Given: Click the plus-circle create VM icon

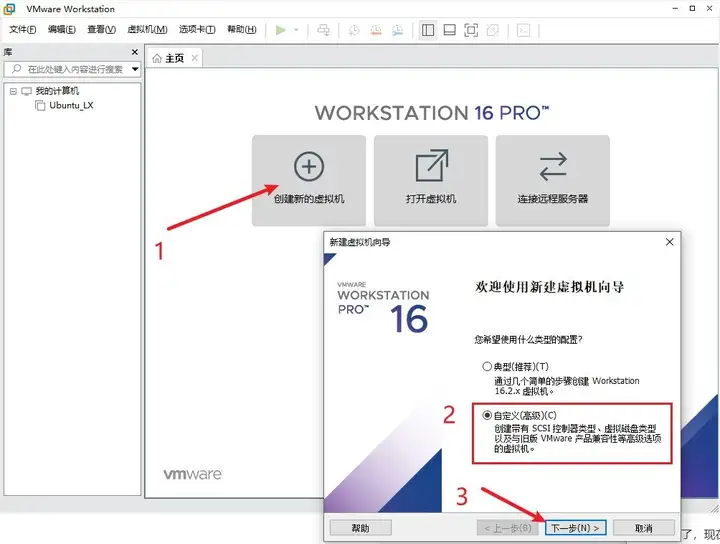Looking at the screenshot, I should point(309,166).
